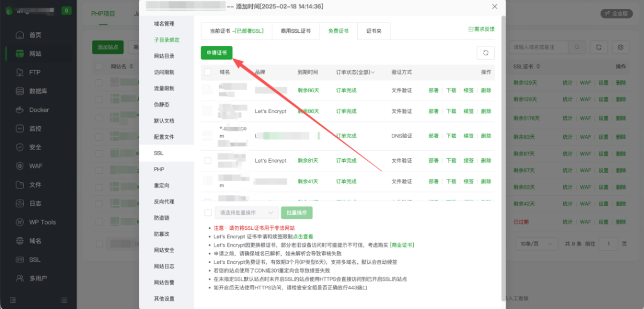Open 配置文件 in the dialog menu
This screenshot has height=309, width=644.
pos(164,137)
